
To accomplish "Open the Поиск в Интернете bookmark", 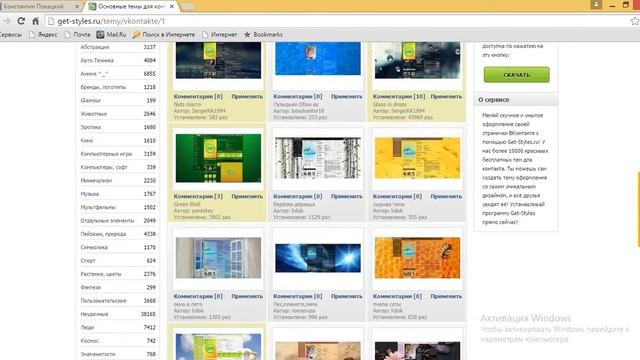I will 164,35.
